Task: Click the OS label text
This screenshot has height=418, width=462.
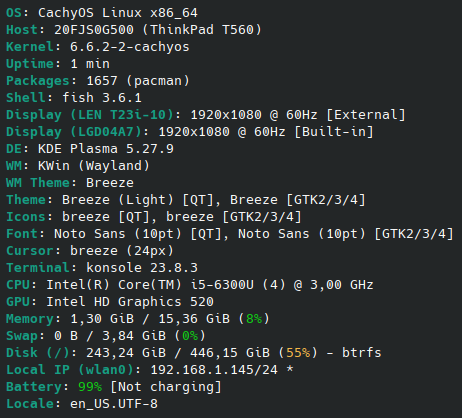Action: 14,13
